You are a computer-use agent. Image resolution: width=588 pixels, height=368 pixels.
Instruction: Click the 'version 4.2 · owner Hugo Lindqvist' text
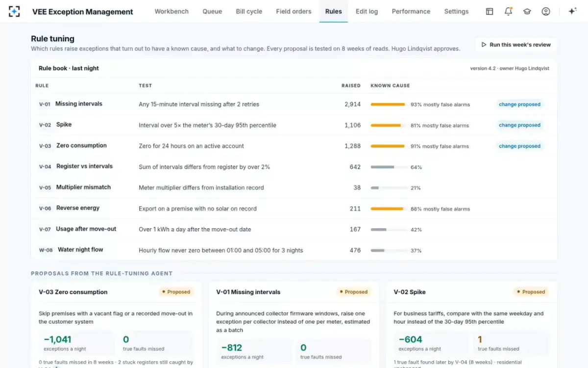pos(510,68)
